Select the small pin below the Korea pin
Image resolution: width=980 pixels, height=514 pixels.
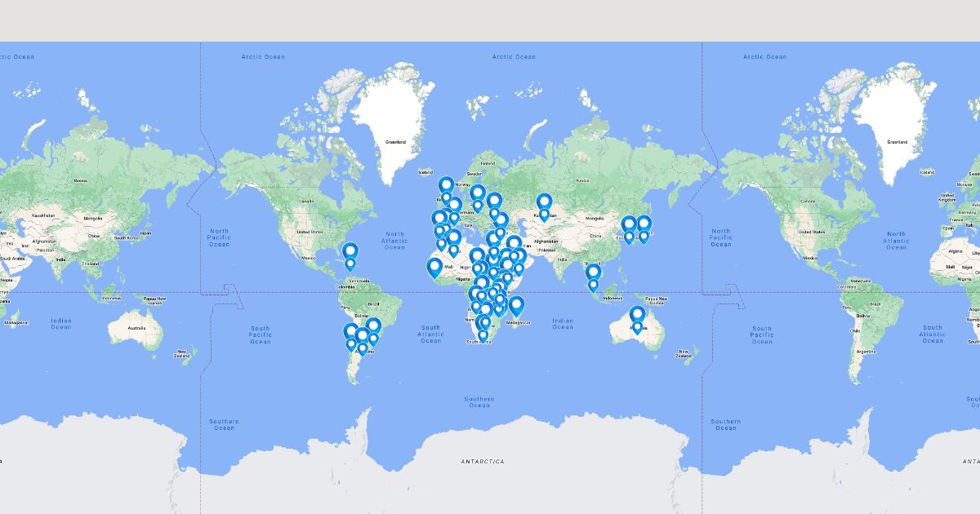click(x=629, y=238)
